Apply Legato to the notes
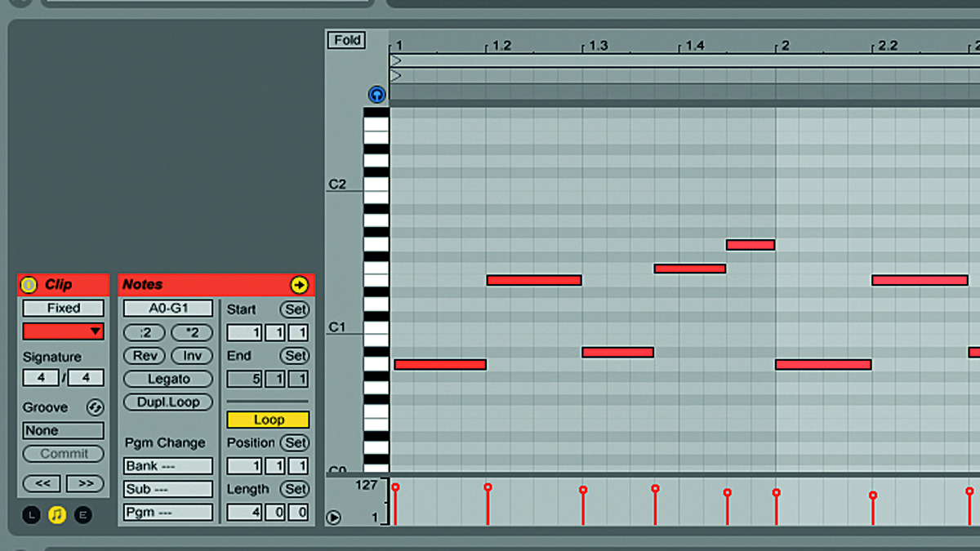Image resolution: width=980 pixels, height=551 pixels. (168, 379)
